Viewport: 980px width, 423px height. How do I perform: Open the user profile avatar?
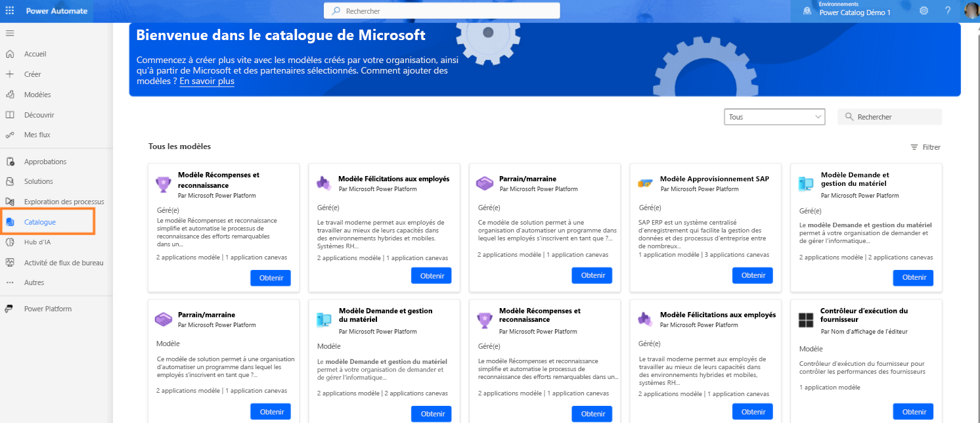pyautogui.click(x=971, y=11)
